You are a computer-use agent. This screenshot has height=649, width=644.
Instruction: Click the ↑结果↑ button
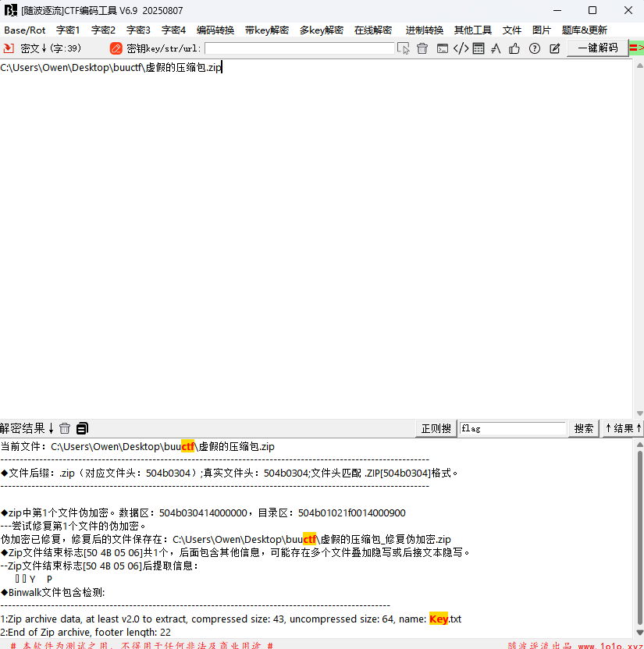click(x=623, y=428)
